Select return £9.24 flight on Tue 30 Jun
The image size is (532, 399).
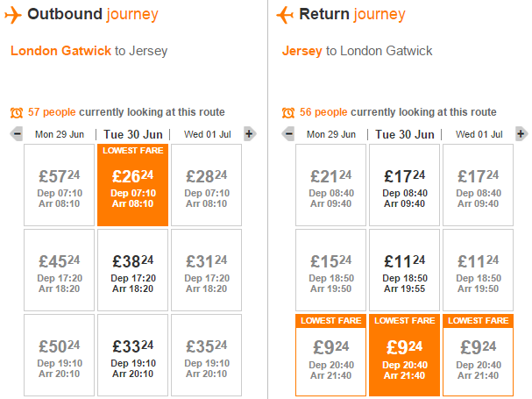(404, 355)
